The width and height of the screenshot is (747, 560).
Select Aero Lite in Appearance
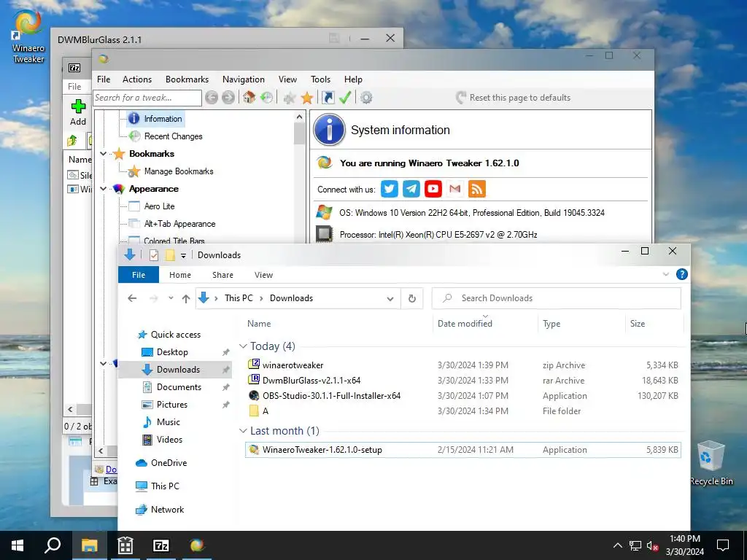[x=159, y=206]
